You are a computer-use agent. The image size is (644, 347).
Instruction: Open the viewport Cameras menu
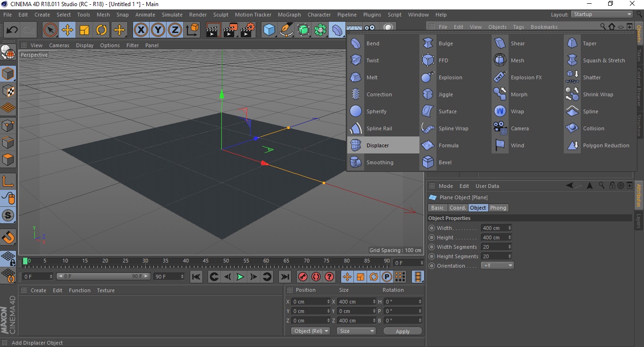(x=59, y=45)
